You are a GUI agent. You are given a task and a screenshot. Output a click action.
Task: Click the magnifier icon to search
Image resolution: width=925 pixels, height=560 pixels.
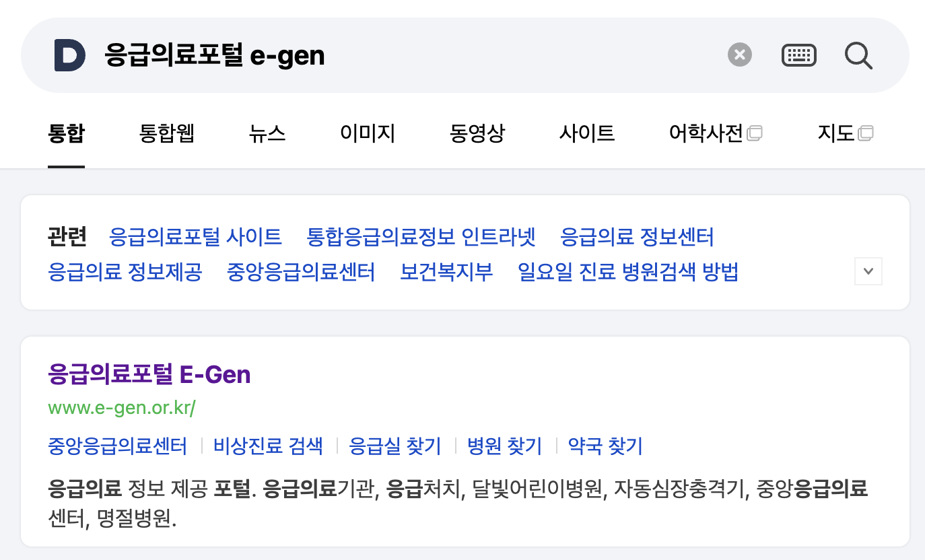click(858, 55)
